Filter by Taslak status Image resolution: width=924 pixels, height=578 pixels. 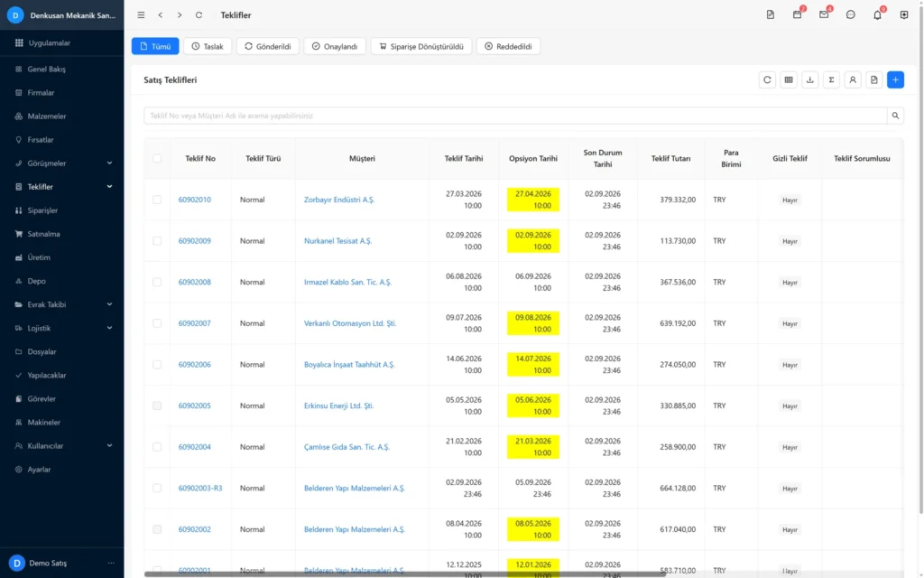208,46
